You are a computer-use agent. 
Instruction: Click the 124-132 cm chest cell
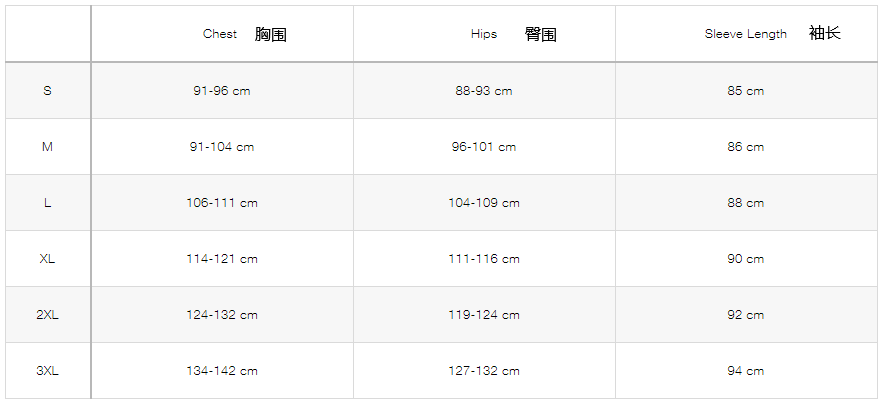point(222,315)
